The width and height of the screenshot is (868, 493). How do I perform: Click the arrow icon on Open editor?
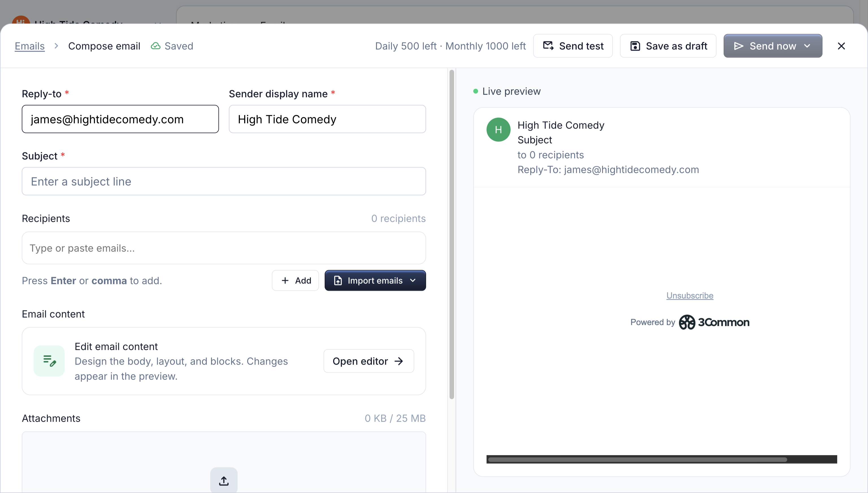click(399, 361)
